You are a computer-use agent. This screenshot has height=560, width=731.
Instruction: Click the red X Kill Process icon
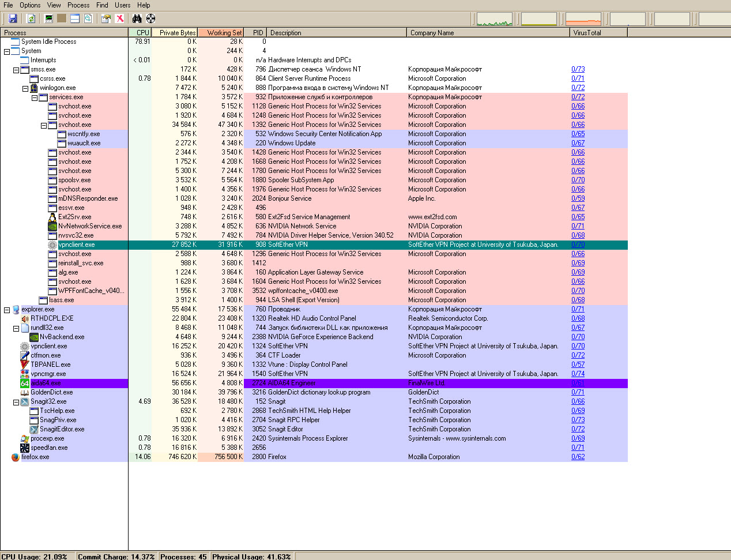tap(120, 18)
